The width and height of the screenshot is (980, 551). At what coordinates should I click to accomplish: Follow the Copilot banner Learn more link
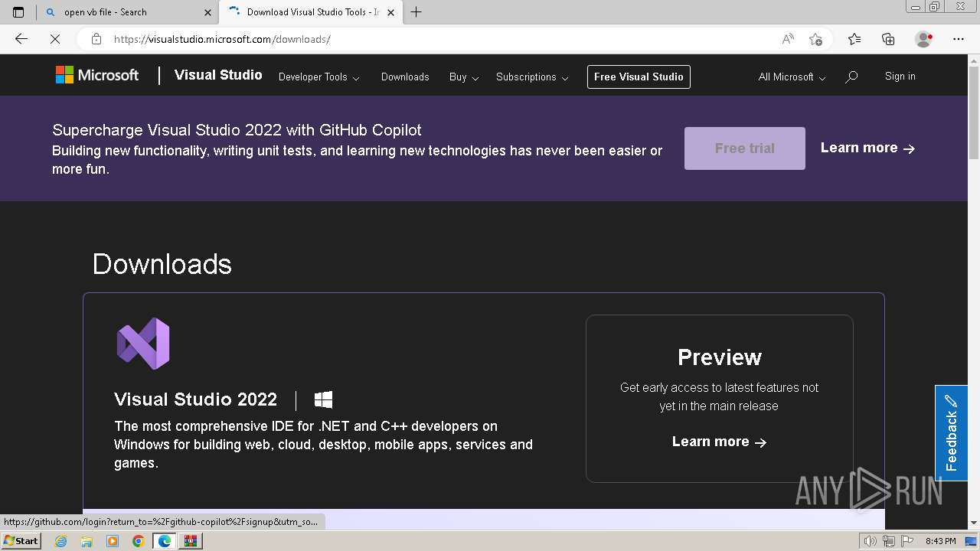coord(867,148)
